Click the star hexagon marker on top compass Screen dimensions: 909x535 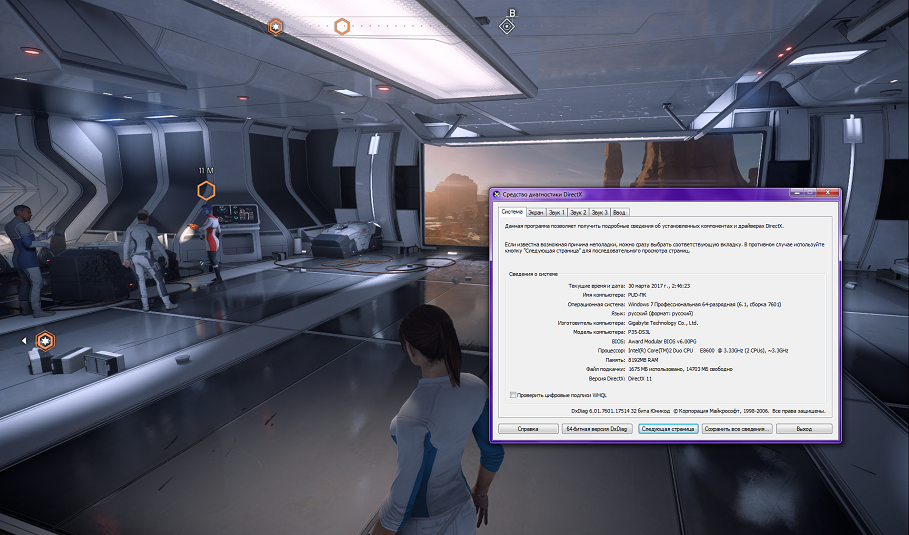pos(275,27)
